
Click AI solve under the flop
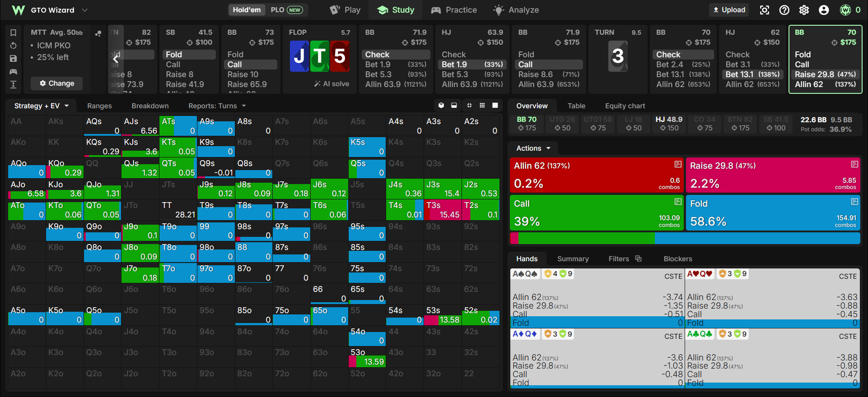(332, 83)
